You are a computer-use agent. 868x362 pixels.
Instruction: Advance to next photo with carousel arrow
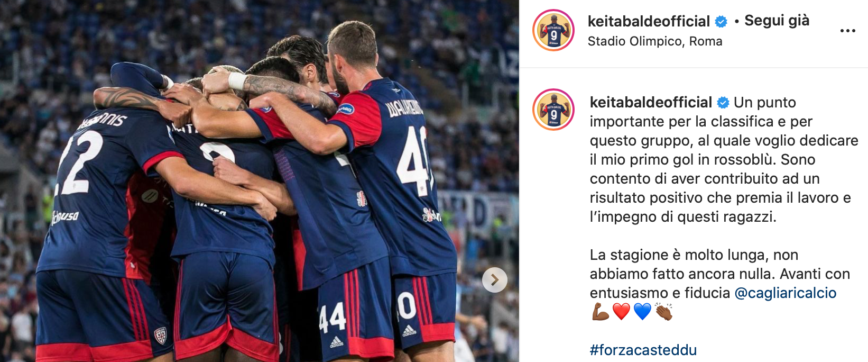pyautogui.click(x=495, y=280)
